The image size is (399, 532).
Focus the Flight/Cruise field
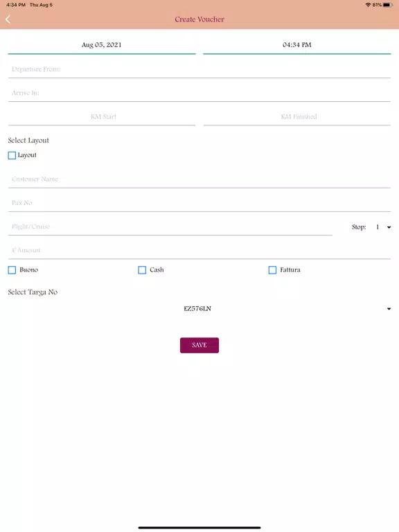[x=170, y=227]
